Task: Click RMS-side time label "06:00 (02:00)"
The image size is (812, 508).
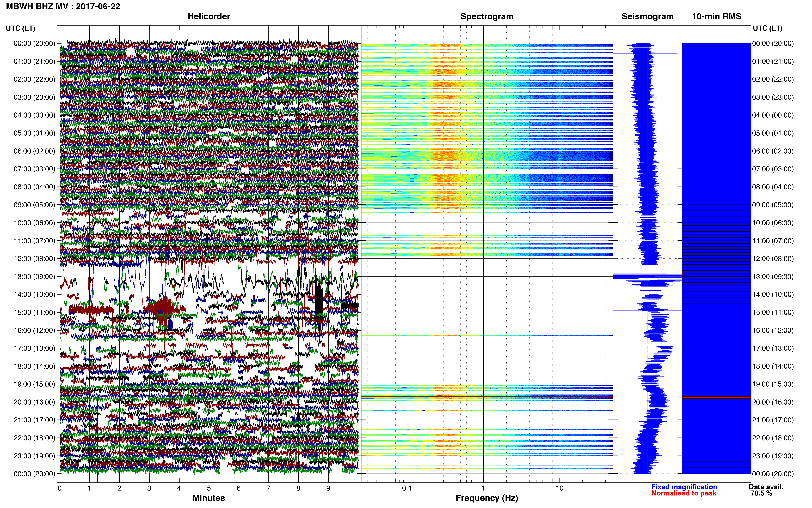Action: (x=773, y=151)
